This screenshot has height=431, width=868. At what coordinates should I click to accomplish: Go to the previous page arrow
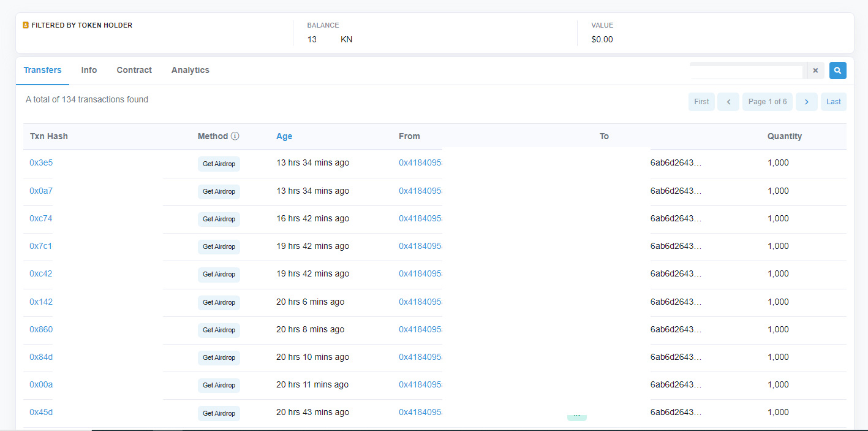[x=728, y=102]
